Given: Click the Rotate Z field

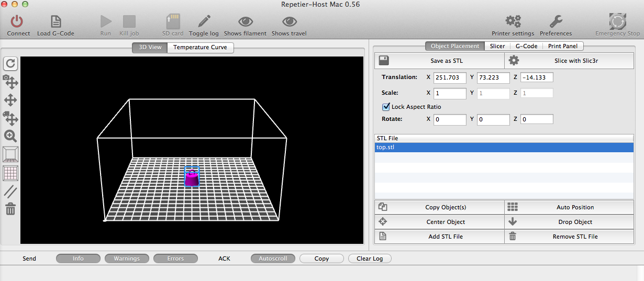Looking at the screenshot, I should tap(537, 119).
